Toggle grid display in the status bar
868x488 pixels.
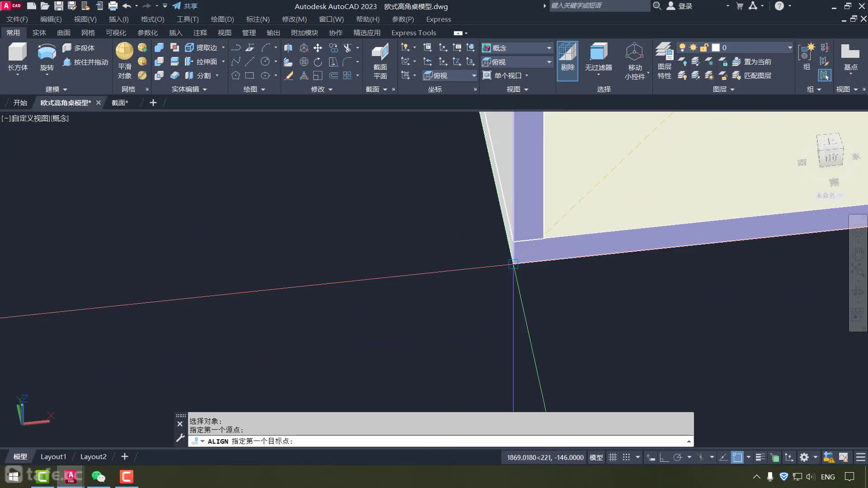tap(613, 457)
